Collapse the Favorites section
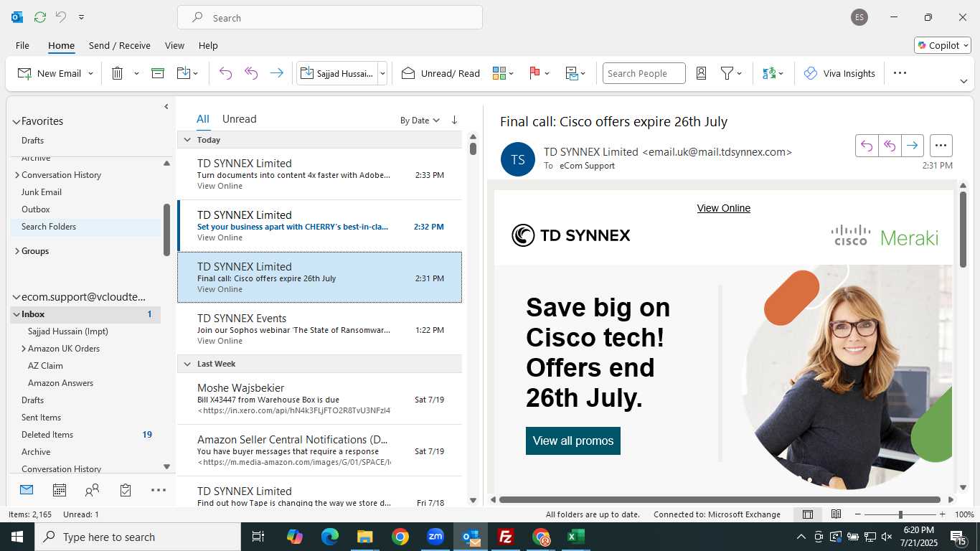Viewport: 980px width, 551px height. click(x=17, y=121)
